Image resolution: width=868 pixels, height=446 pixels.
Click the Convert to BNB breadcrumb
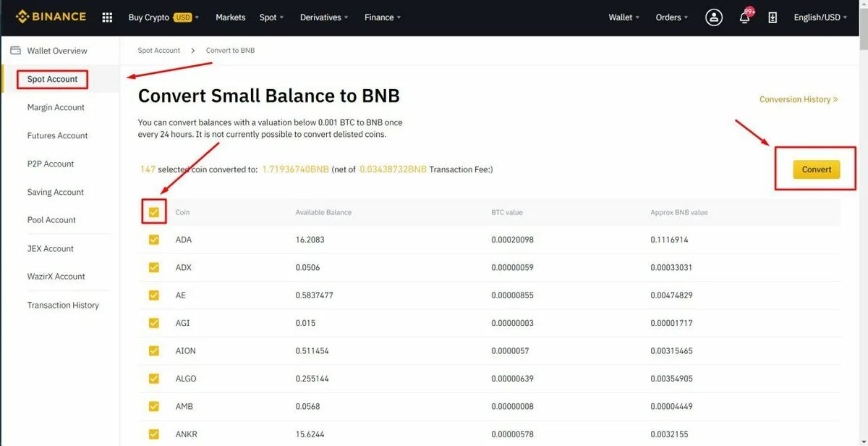[x=230, y=51]
